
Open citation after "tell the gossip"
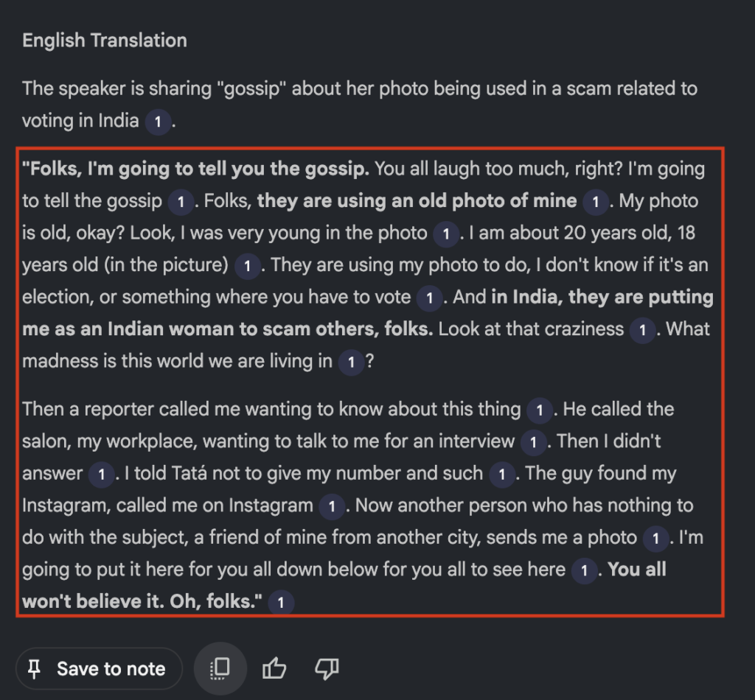point(181,202)
